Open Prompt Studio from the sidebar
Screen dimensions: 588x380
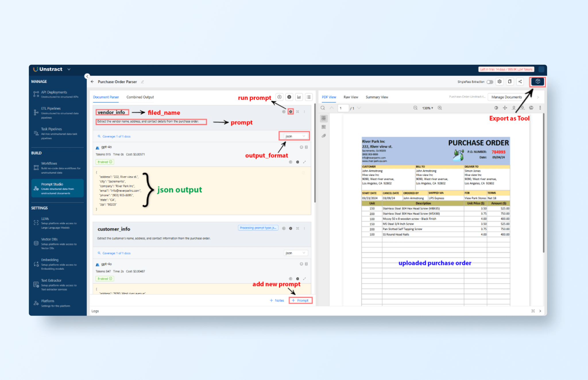pos(57,188)
